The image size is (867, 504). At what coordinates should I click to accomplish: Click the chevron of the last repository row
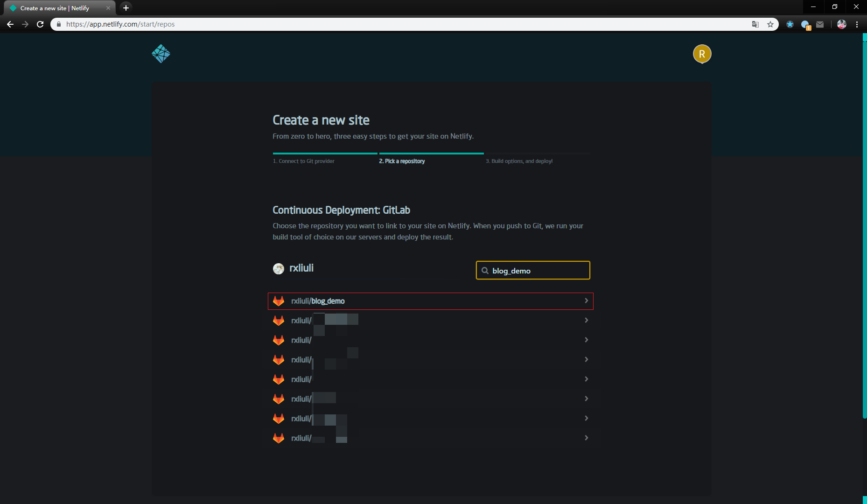click(x=586, y=438)
